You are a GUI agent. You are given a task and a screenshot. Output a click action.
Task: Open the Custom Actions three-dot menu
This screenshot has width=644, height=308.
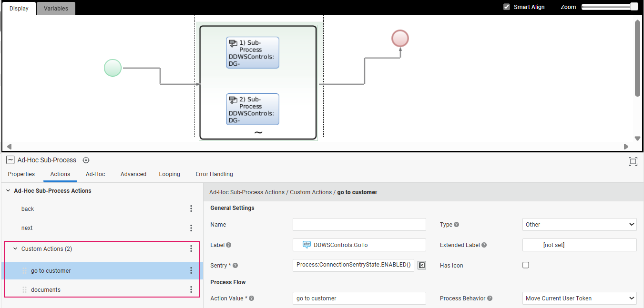tap(191, 249)
